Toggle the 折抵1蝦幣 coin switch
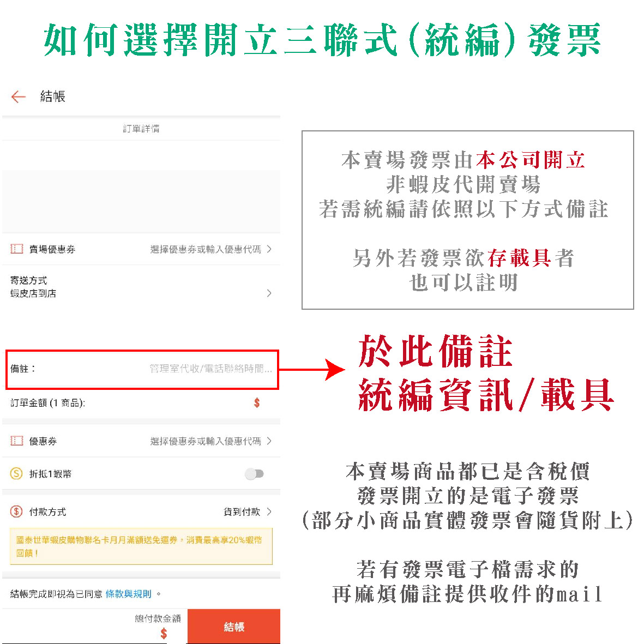 254,474
